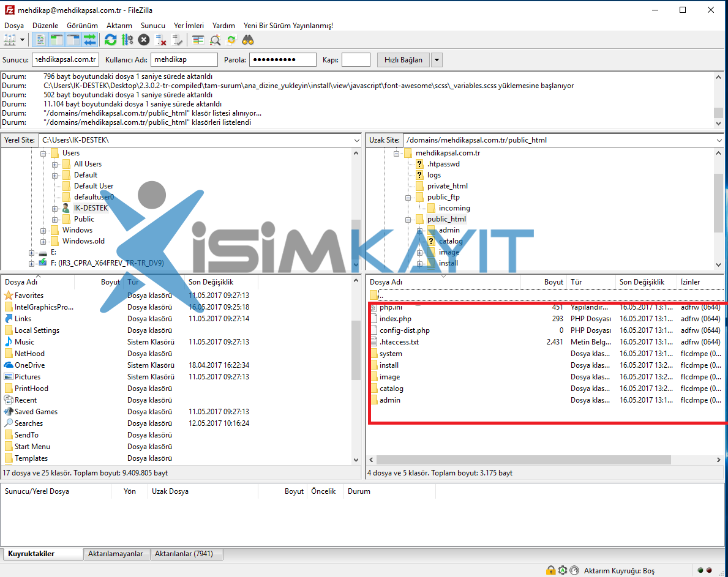Click the encryption lock status icon

pyautogui.click(x=550, y=570)
